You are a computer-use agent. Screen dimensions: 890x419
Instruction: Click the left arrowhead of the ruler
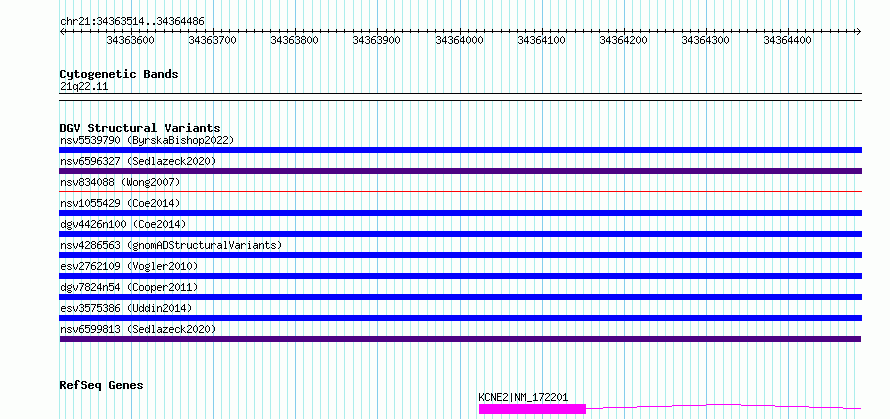click(62, 31)
